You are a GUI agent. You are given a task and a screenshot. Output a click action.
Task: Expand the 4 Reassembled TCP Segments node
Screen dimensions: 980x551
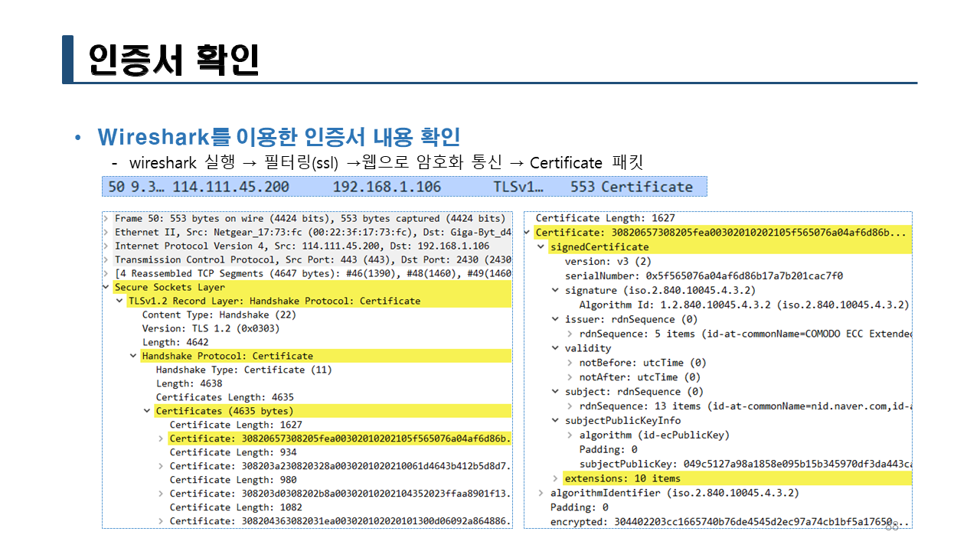107,273
